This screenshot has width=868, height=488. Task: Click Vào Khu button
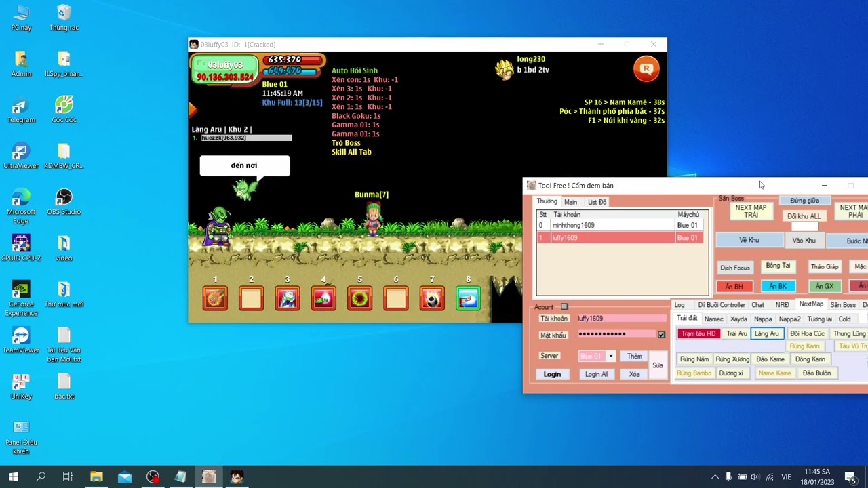804,240
